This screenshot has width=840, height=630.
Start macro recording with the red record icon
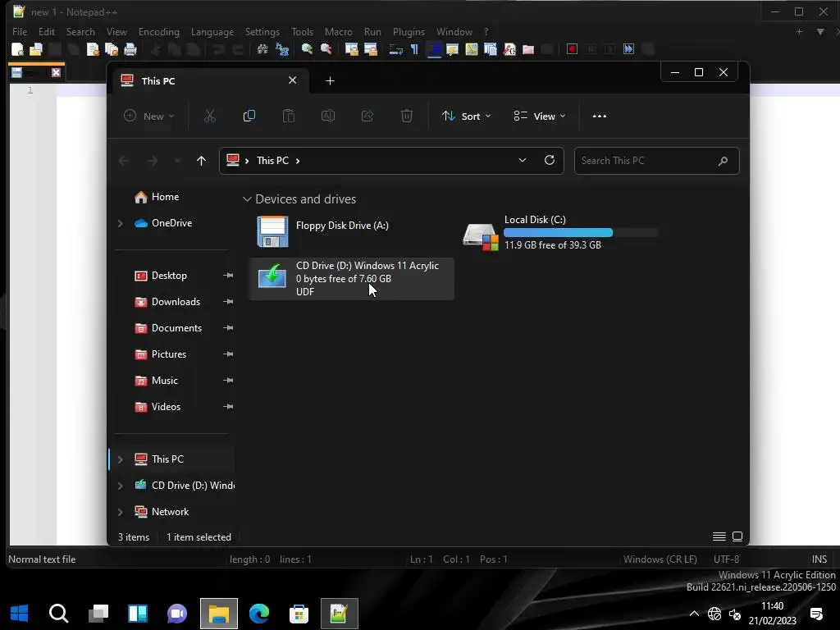(x=572, y=49)
